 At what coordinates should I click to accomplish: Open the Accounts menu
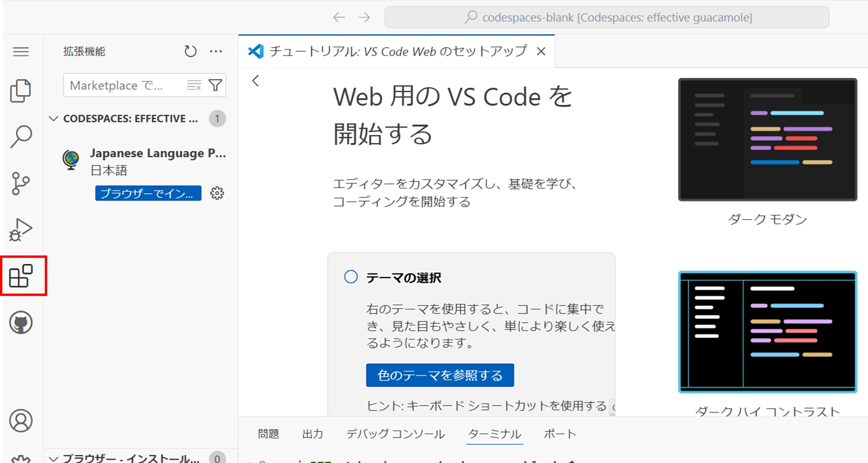(21, 421)
